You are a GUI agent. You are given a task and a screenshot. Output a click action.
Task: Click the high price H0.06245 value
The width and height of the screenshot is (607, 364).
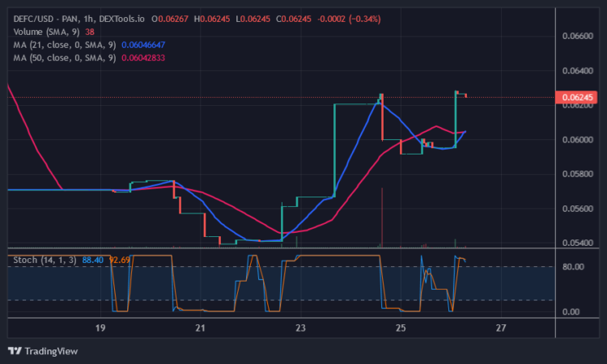point(212,19)
